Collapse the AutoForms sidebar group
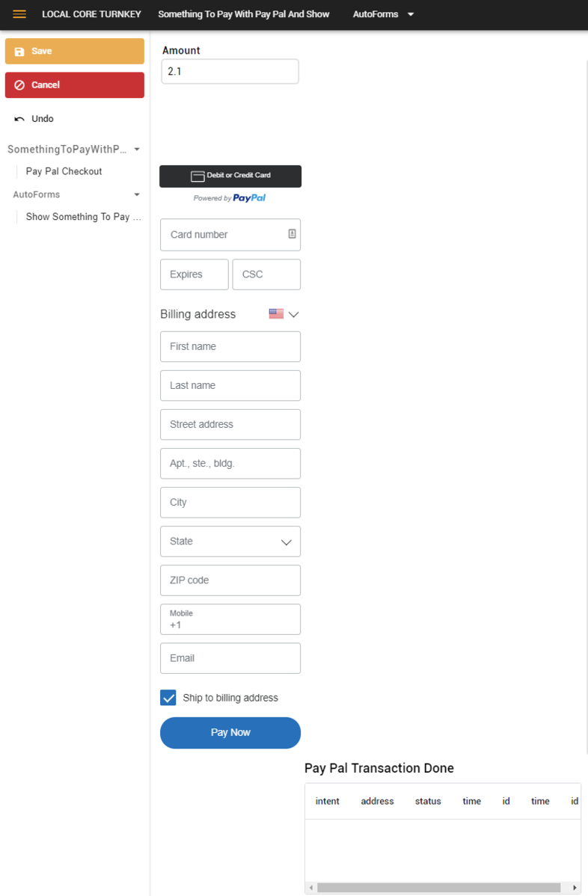The image size is (588, 896). 137,195
